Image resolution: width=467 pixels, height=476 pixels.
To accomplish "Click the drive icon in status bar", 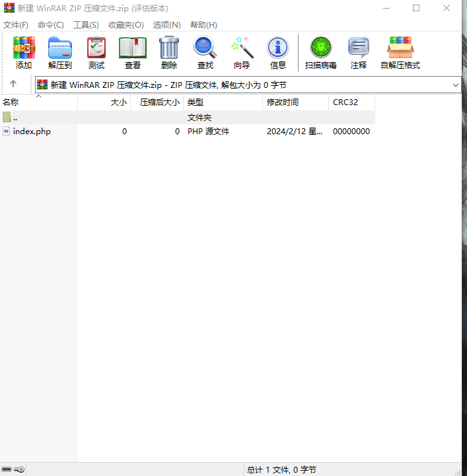I will (7, 469).
